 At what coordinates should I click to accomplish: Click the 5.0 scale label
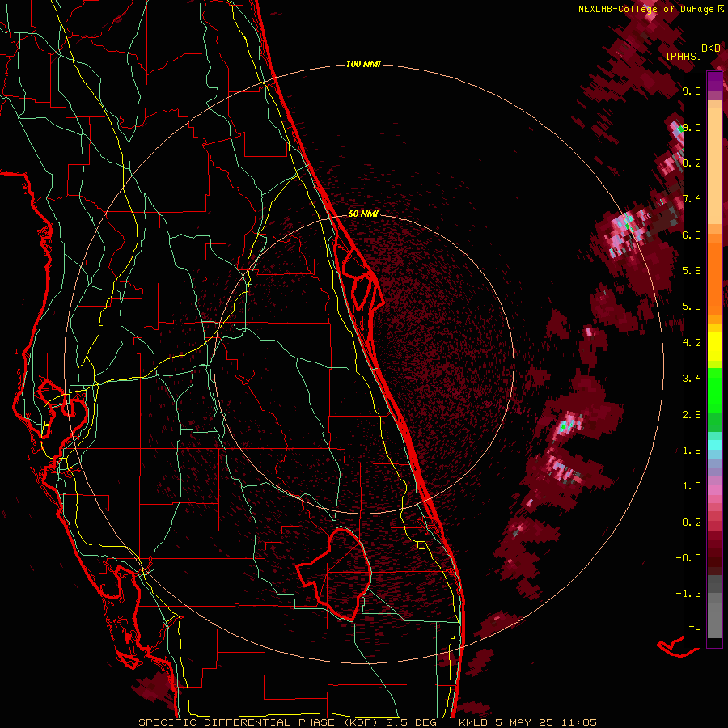pyautogui.click(x=692, y=307)
